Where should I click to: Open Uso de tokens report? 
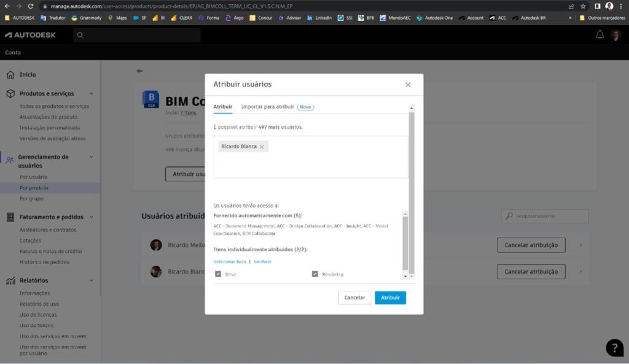pyautogui.click(x=36, y=325)
